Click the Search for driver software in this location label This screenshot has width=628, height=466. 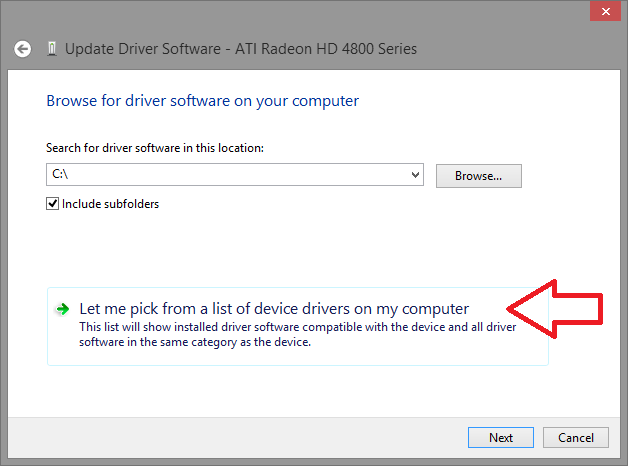click(x=155, y=148)
